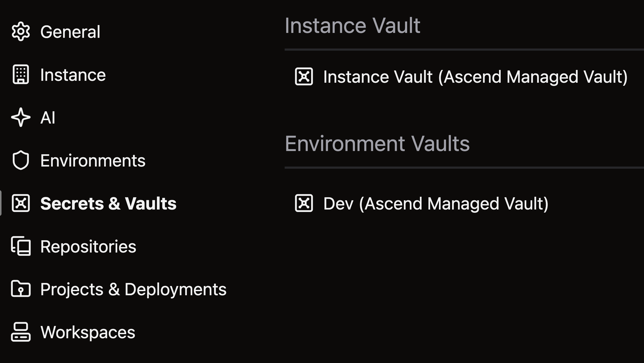Viewport: 644px width, 363px height.
Task: Click the Repositories book icon
Action: [21, 246]
